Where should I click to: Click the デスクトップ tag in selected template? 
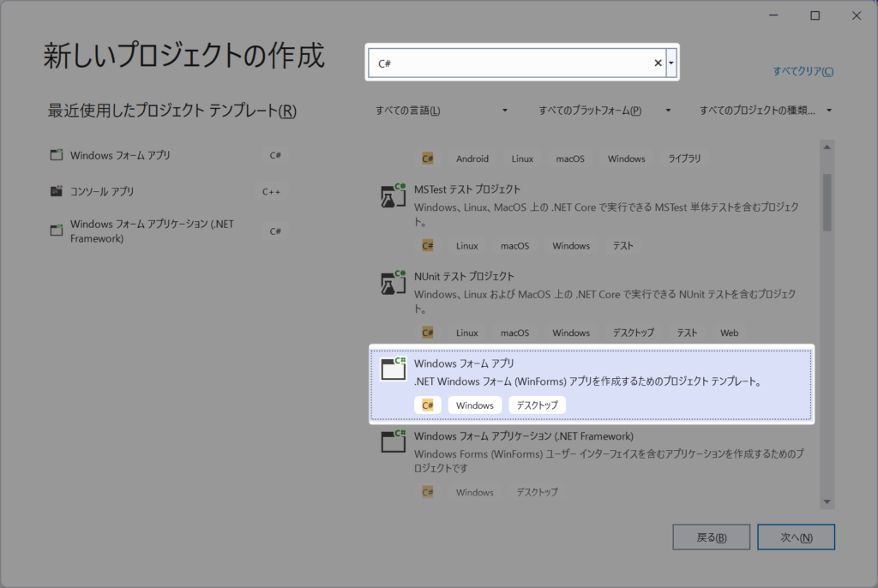click(x=537, y=405)
